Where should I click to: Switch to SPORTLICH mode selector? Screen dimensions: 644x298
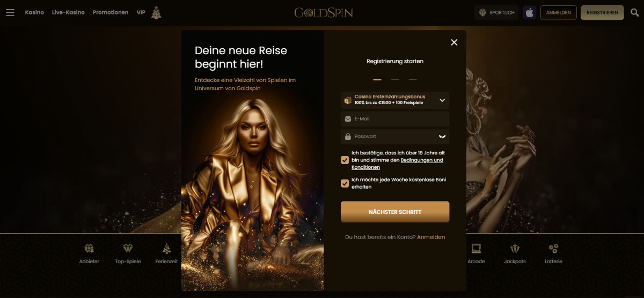click(496, 12)
